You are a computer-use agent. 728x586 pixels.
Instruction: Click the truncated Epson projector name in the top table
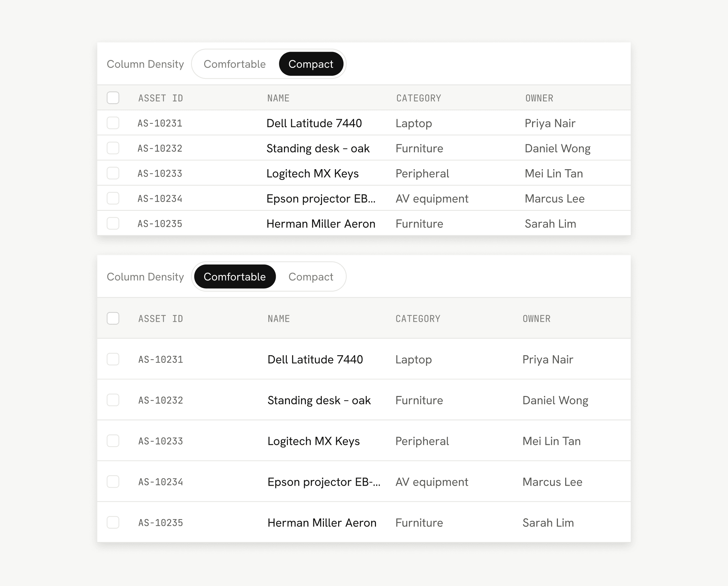[x=321, y=199]
